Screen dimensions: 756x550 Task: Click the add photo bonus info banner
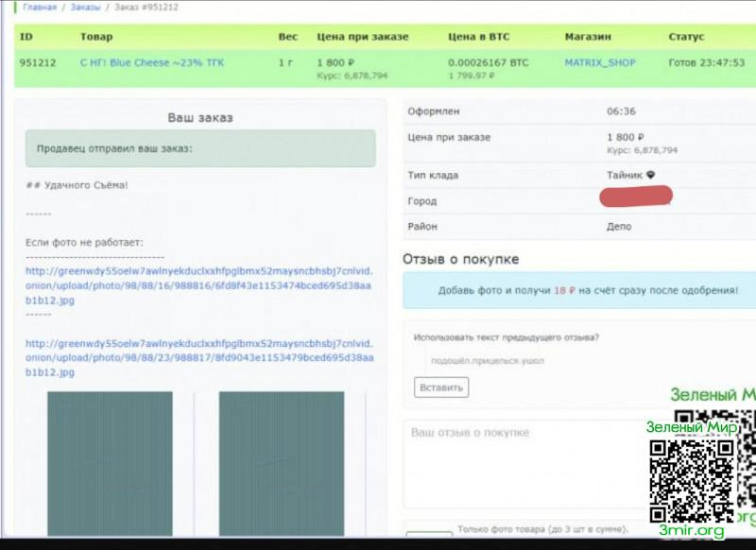pos(578,290)
